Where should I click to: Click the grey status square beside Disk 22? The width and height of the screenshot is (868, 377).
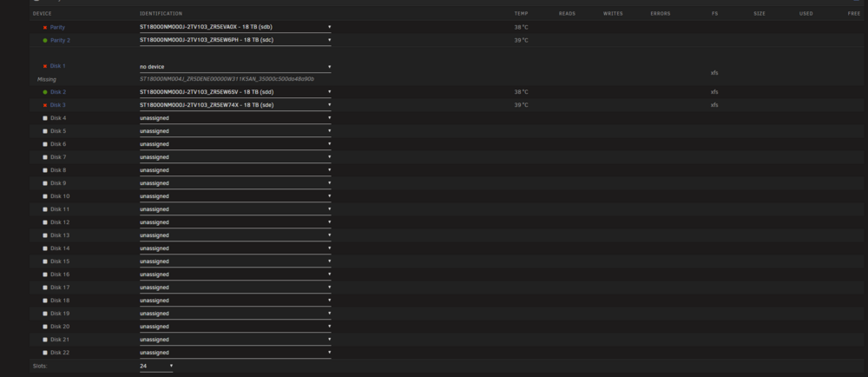[45, 352]
